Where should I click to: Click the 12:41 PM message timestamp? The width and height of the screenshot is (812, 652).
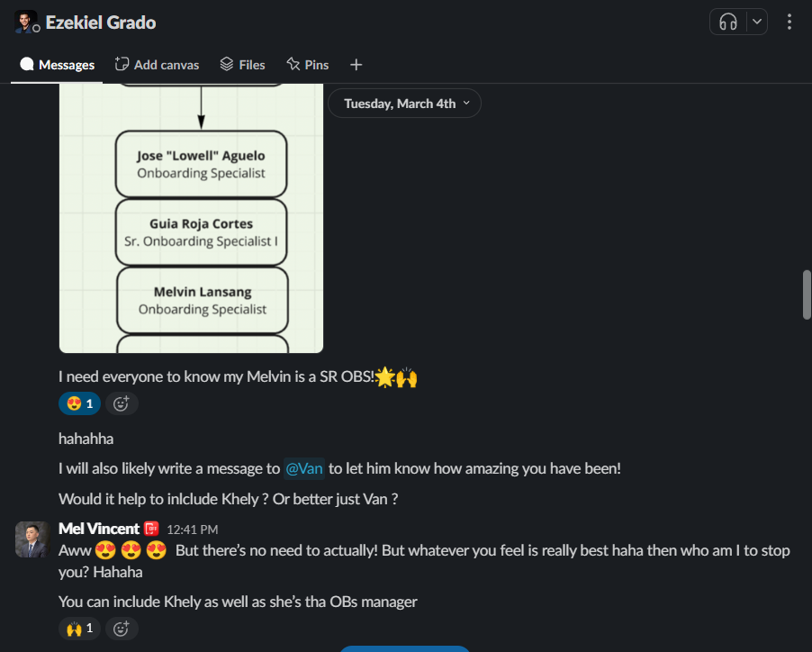192,530
